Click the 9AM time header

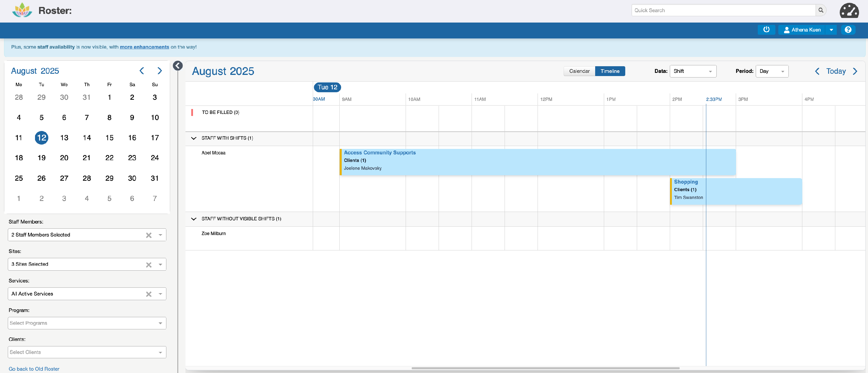point(347,99)
